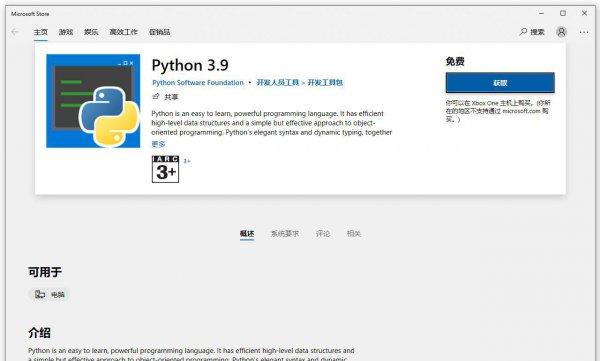
Task: Select the 系统要求 system requirements tab
Action: pyautogui.click(x=285, y=234)
